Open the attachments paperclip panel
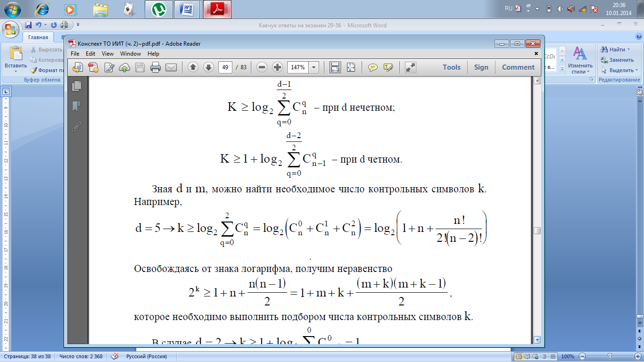This screenshot has width=644, height=362. 76,126
